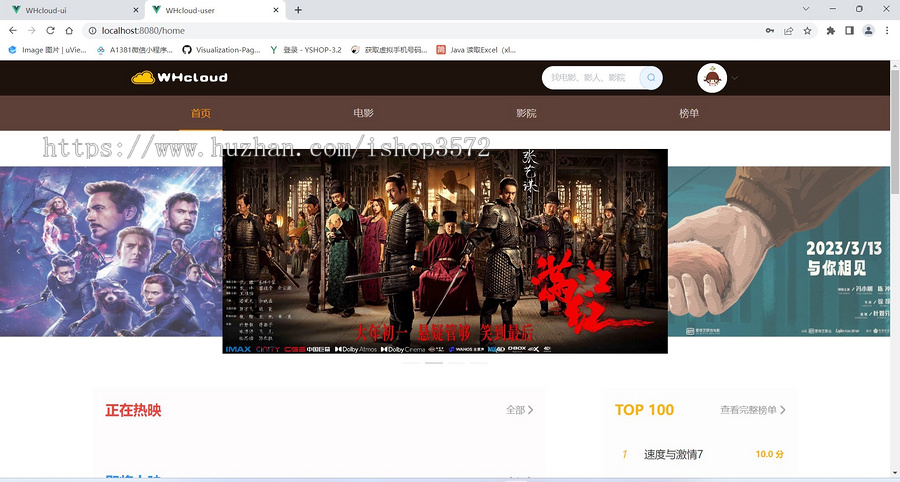Open 全部 link in 正在热映

519,410
